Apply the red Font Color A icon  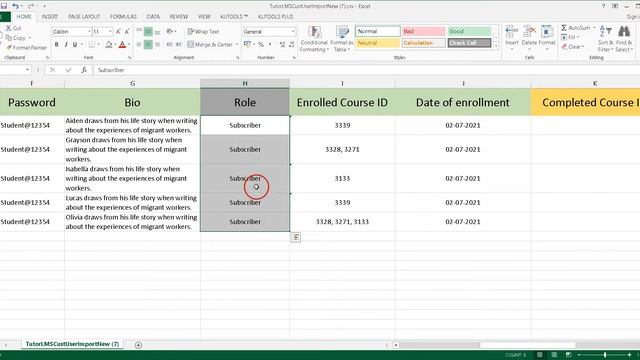[122, 44]
